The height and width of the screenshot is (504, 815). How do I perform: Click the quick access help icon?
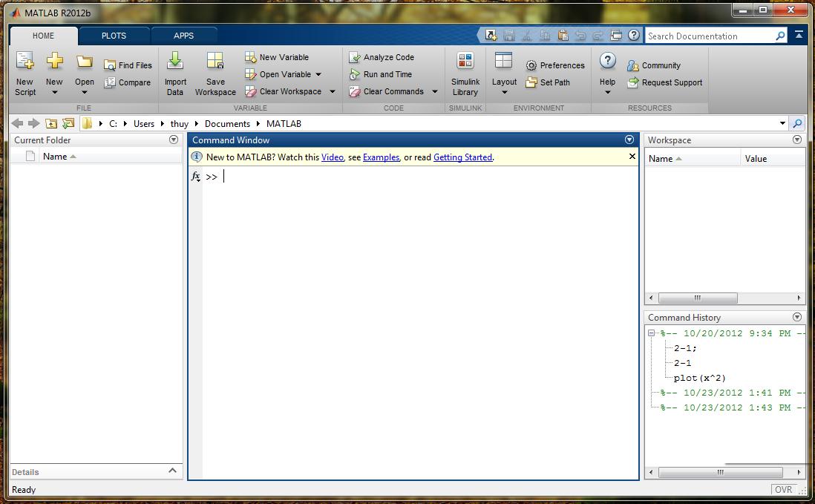pos(634,36)
